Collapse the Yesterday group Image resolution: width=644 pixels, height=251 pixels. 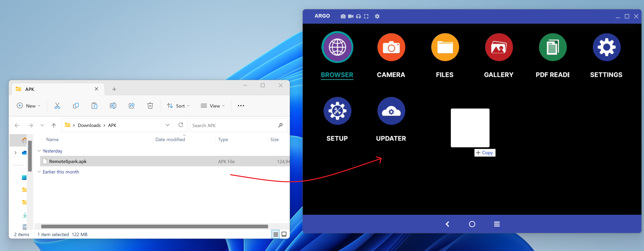coord(39,151)
